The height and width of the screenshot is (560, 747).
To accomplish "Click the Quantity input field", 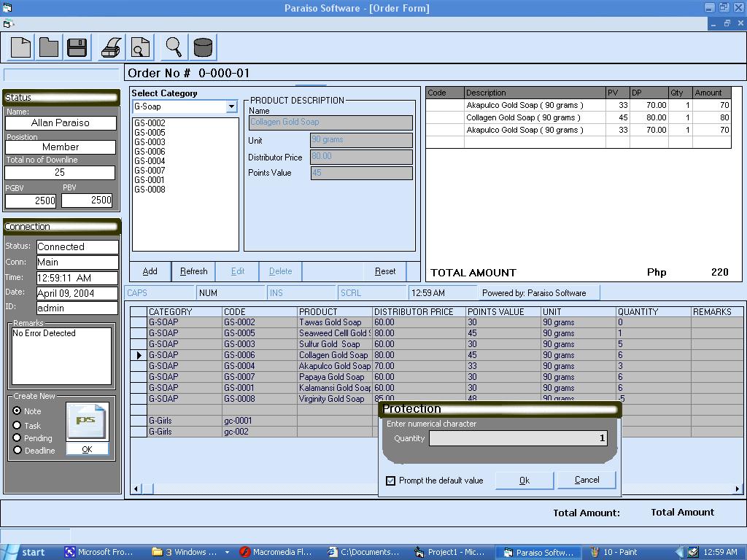I will click(519, 438).
